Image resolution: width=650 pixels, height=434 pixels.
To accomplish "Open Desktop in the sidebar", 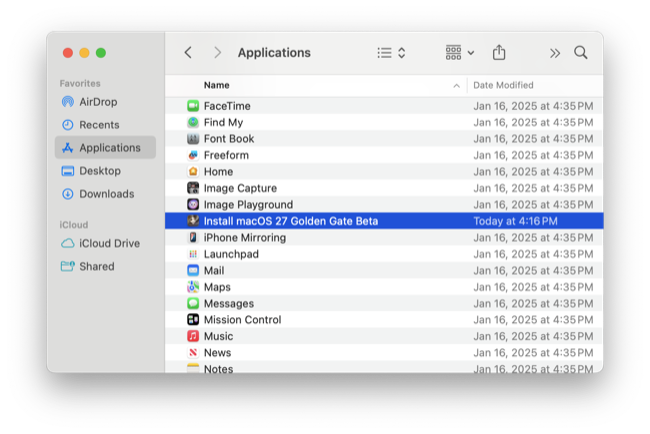I will (x=105, y=171).
